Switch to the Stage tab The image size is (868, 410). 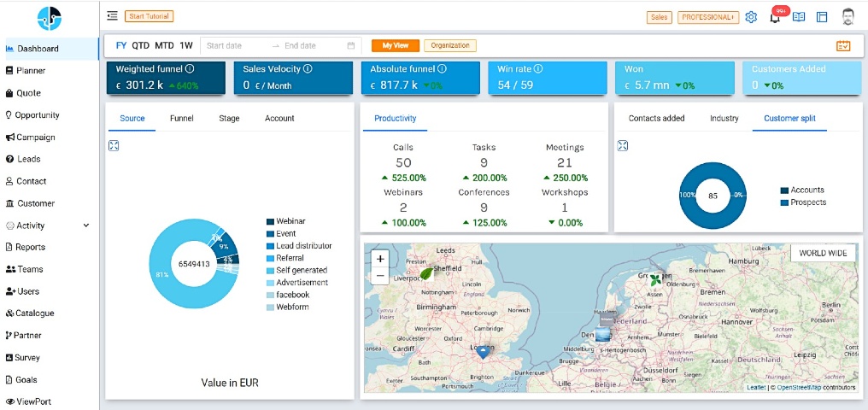tap(229, 118)
